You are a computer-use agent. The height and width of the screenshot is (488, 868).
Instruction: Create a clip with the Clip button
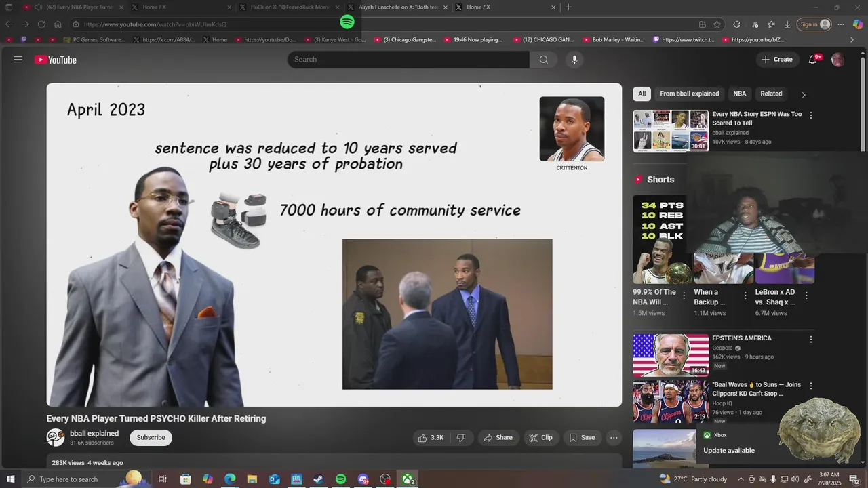(x=540, y=438)
